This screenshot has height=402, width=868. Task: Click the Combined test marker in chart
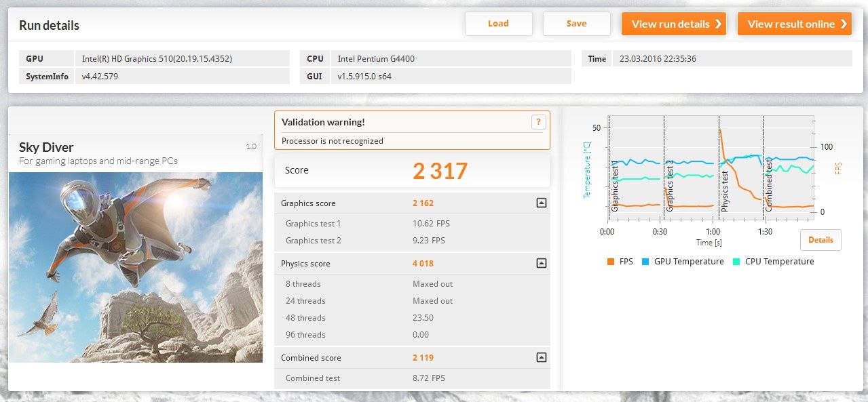(769, 185)
